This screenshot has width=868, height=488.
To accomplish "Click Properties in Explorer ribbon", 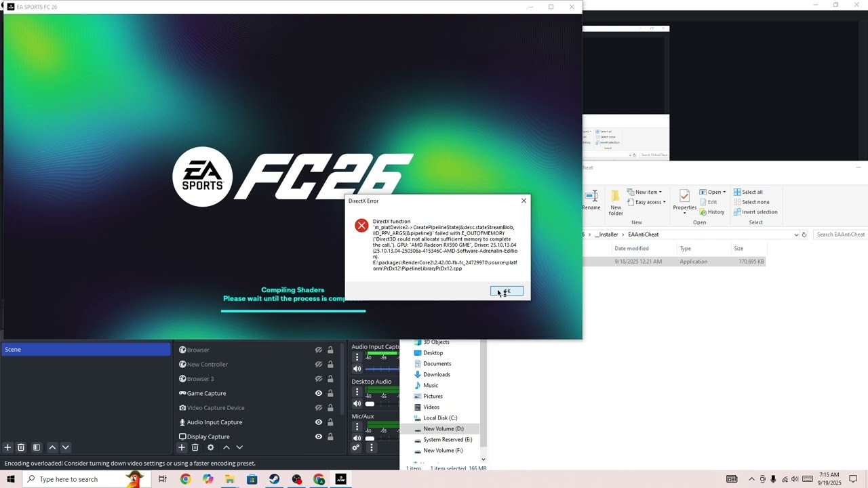I will tap(684, 202).
